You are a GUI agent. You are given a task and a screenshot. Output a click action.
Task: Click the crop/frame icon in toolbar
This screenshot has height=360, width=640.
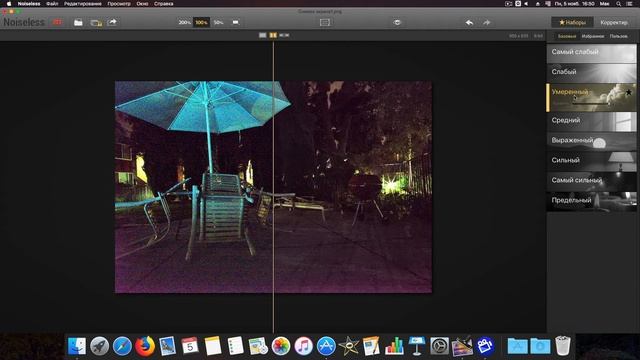325,22
